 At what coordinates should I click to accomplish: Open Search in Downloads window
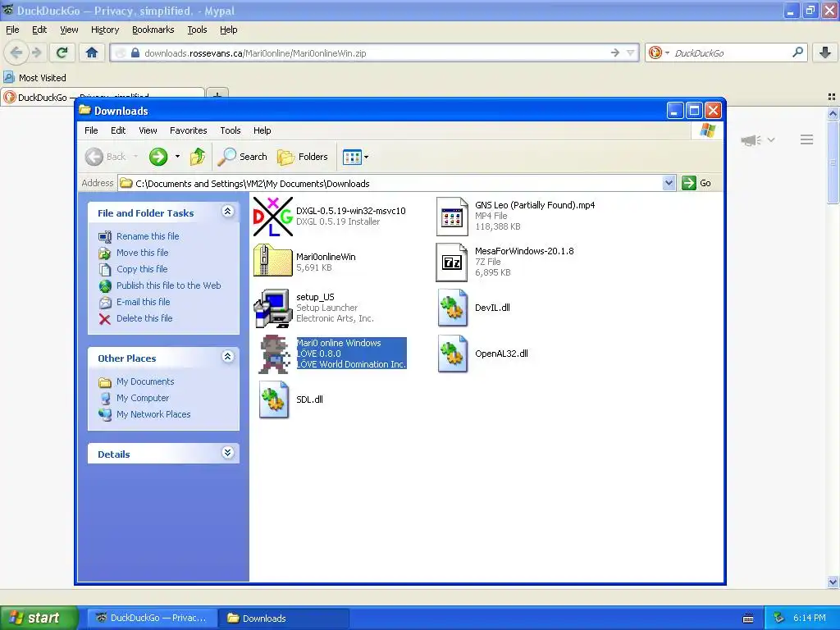click(x=243, y=157)
